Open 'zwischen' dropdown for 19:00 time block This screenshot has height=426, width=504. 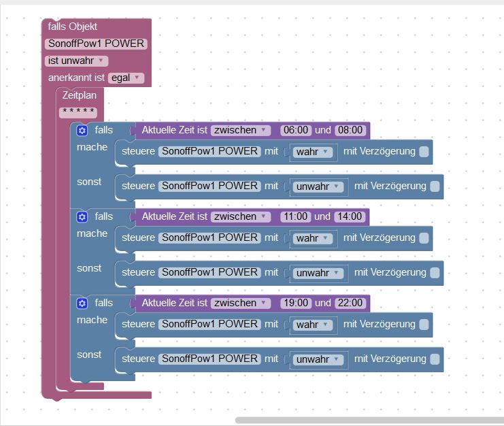pos(241,304)
